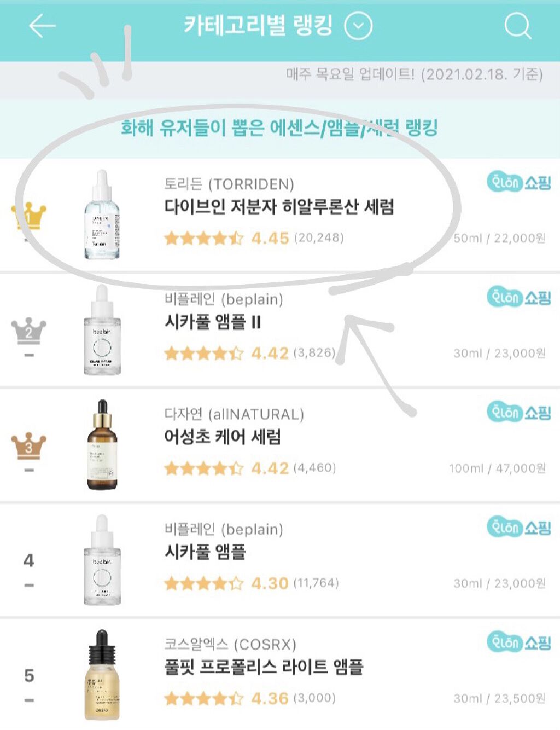The width and height of the screenshot is (560, 730).
Task: Open 풀핏 프로폴리스 라이트 앰플 product
Action: 264,667
